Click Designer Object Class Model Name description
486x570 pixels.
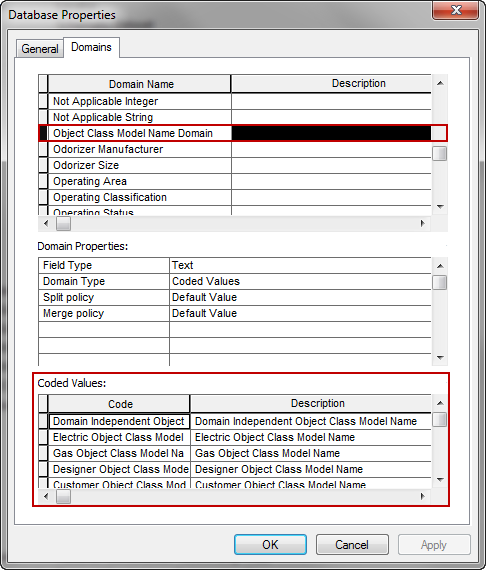[311, 469]
